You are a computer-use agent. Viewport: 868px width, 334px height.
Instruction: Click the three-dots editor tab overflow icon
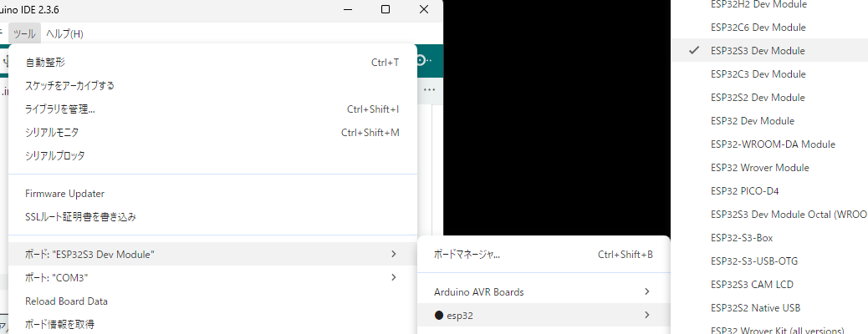tap(429, 89)
